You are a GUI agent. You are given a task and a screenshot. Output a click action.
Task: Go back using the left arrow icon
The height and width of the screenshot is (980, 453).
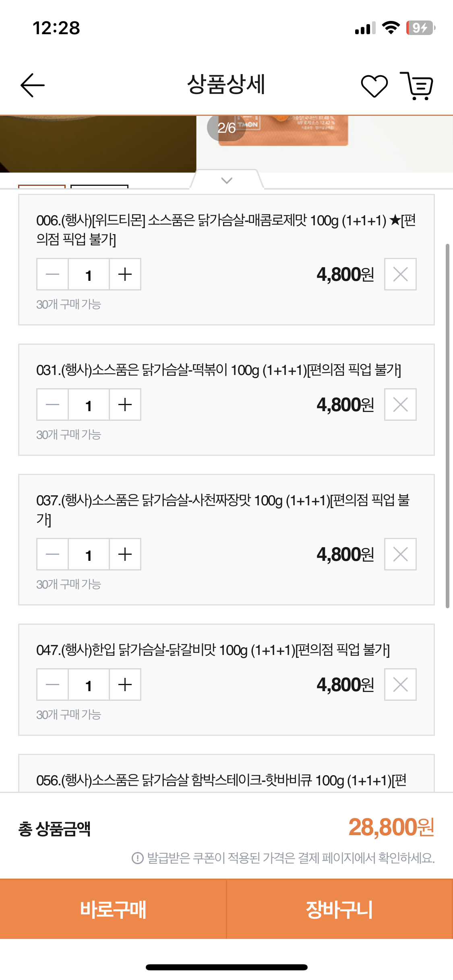click(33, 85)
